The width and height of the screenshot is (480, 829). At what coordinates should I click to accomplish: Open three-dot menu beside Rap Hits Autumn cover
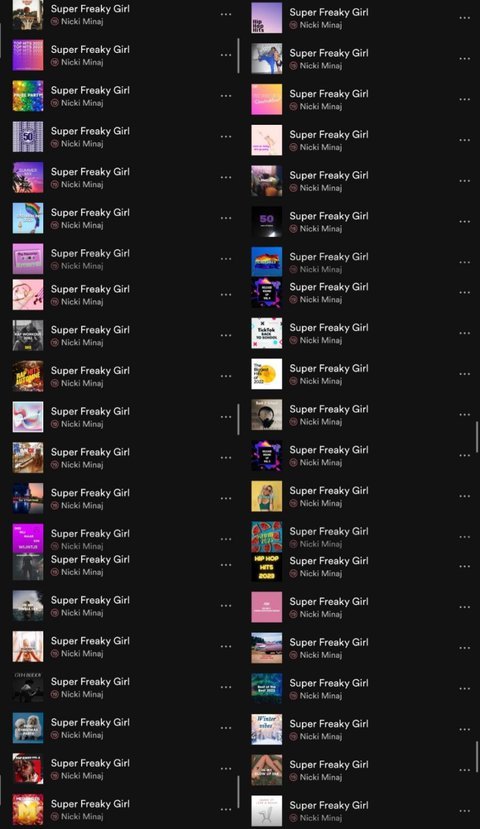click(x=226, y=376)
